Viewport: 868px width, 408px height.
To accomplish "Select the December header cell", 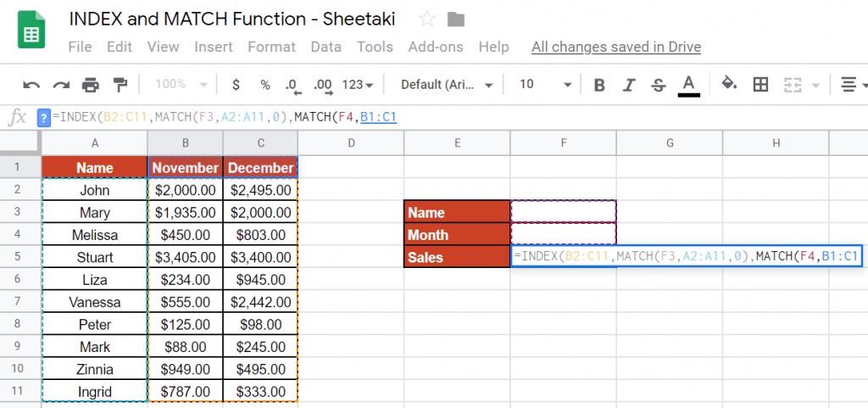I will click(x=260, y=167).
